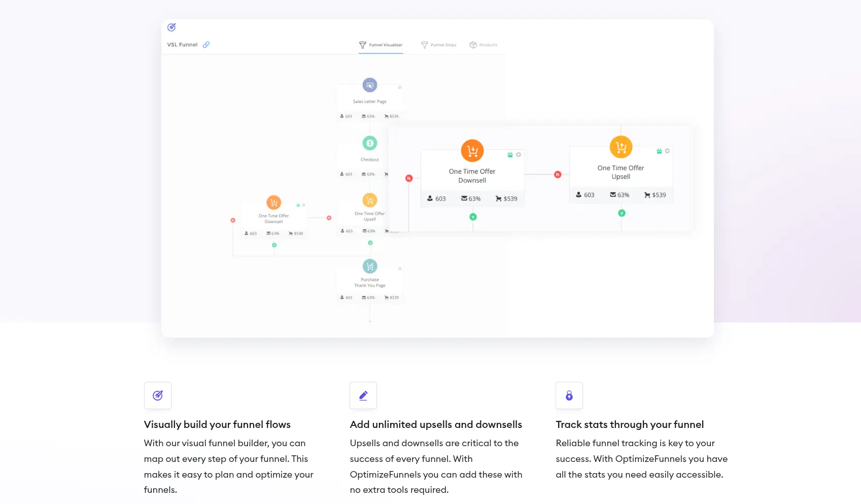Click the Purchase Thank You Page cart icon
This screenshot has height=504, width=861.
point(369,265)
